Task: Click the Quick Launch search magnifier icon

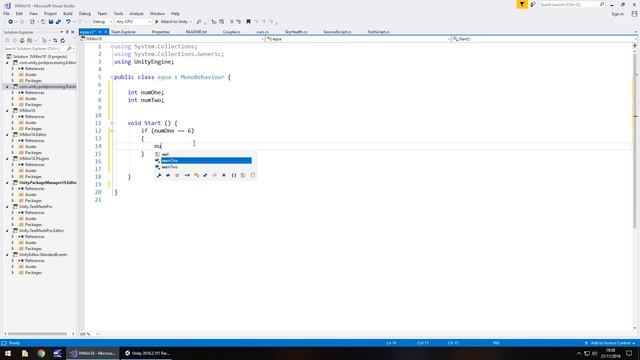Action: [602, 4]
